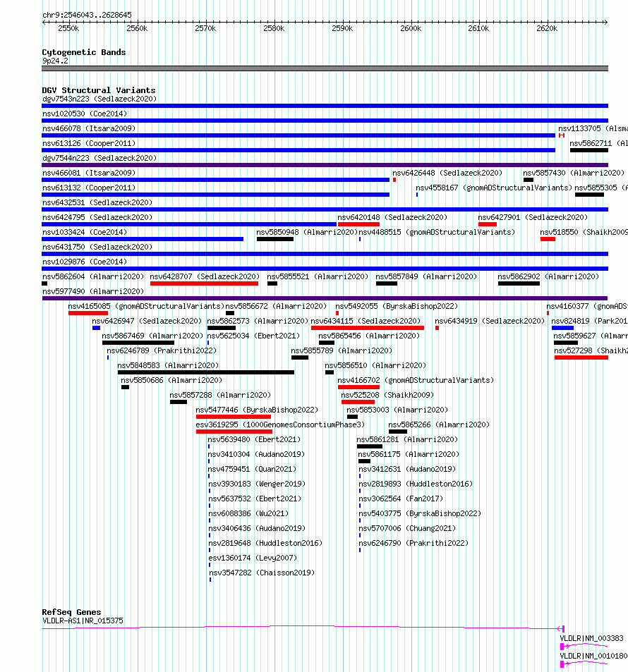The height and width of the screenshot is (672, 628).
Task: Click red bar of nsv6420148 variant
Action: pos(358,224)
